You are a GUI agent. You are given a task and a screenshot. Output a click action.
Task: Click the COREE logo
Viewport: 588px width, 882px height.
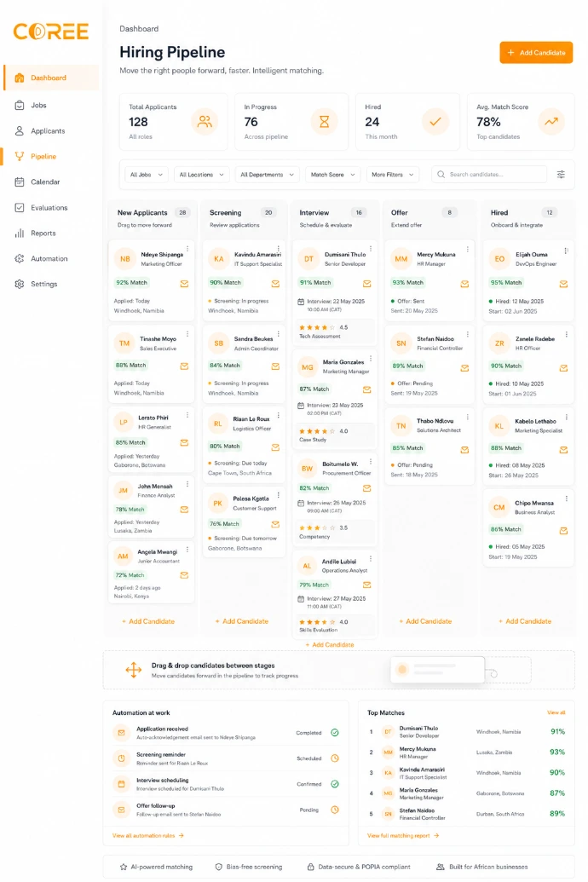point(50,32)
